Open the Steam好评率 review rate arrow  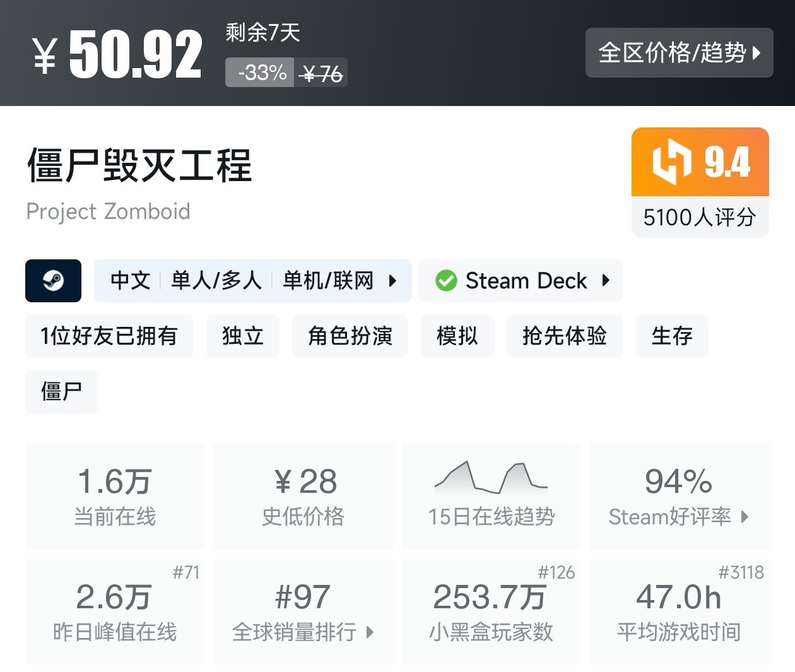[745, 517]
